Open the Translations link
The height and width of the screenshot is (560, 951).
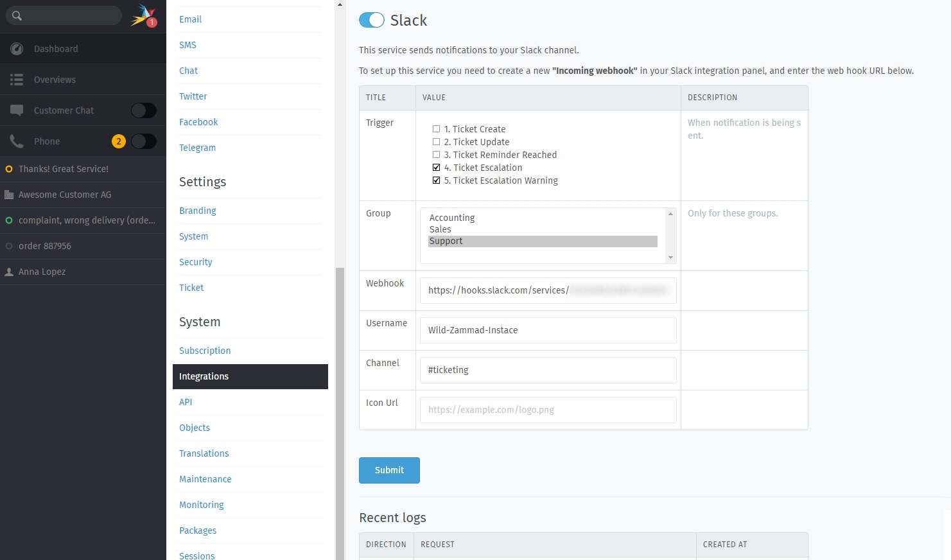[x=204, y=453]
